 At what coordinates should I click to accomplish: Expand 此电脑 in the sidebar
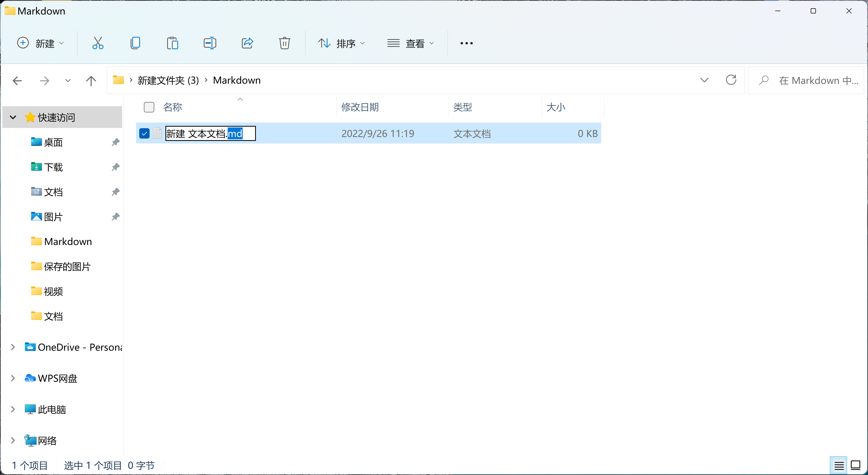(13, 409)
